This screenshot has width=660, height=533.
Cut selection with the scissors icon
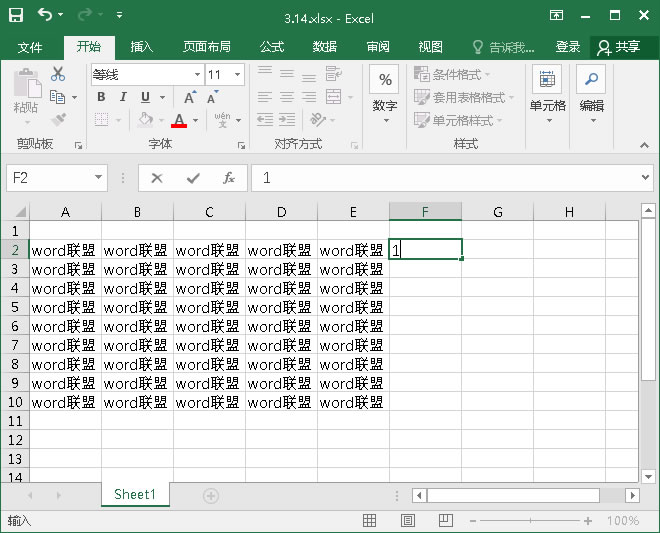pyautogui.click(x=58, y=74)
